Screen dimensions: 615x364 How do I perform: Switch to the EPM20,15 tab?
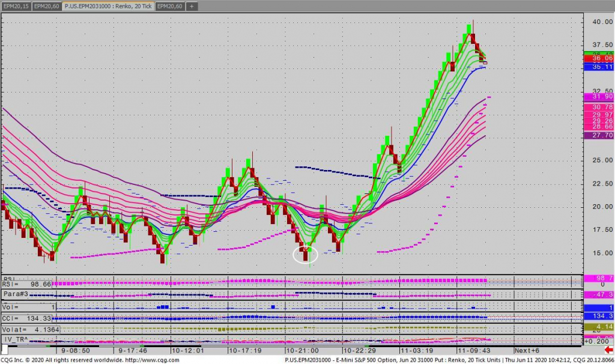pyautogui.click(x=16, y=6)
